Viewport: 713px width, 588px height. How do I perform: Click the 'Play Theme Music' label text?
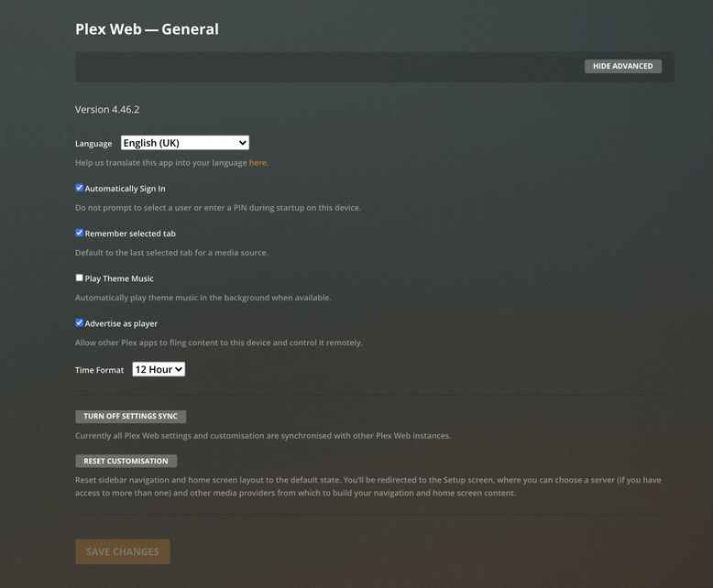pyautogui.click(x=119, y=278)
